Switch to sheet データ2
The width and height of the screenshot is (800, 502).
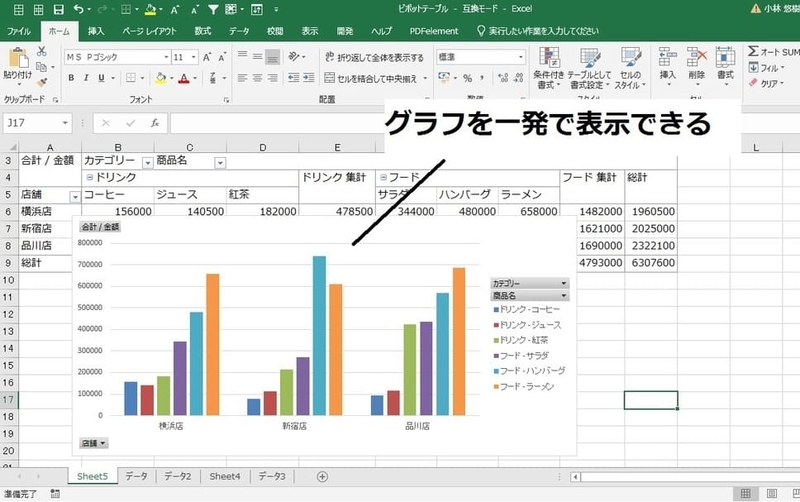point(178,476)
